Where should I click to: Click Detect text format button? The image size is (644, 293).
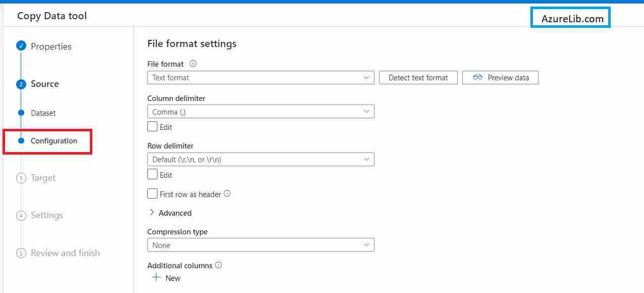pos(418,77)
